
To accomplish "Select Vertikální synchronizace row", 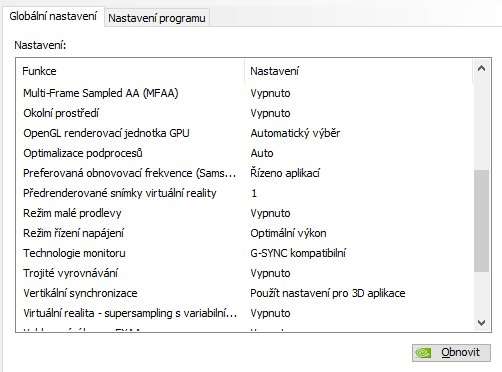I will 244,293.
